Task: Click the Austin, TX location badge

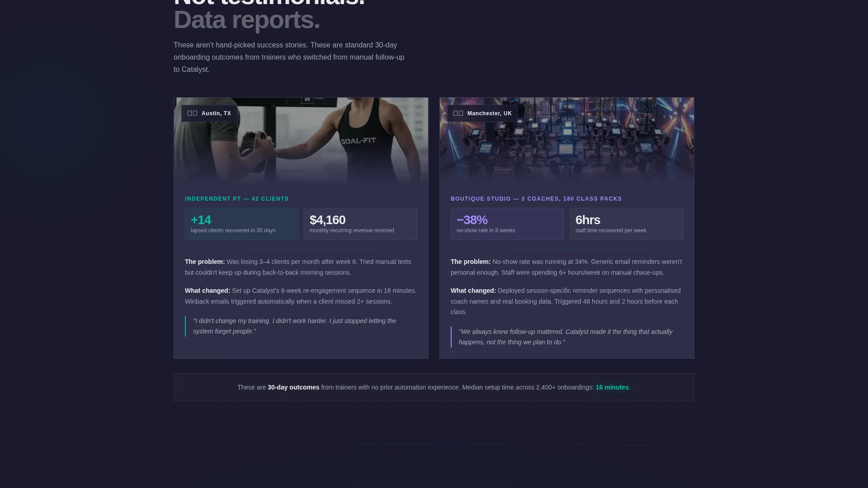Action: point(209,113)
